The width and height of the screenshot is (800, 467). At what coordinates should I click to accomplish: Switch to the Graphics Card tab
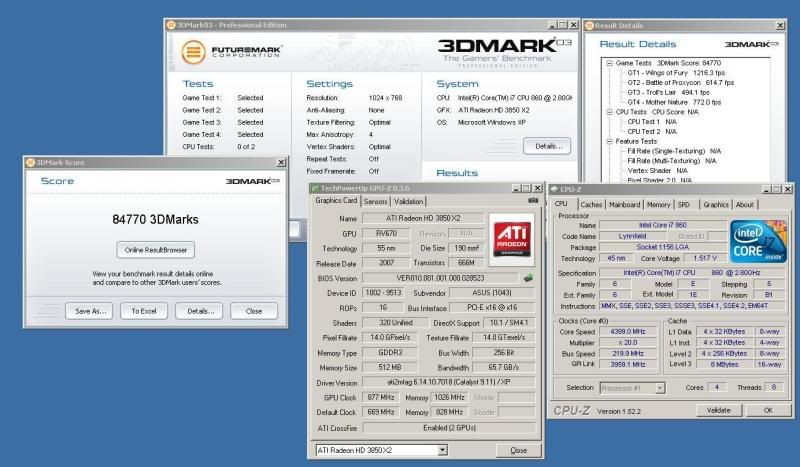point(336,201)
